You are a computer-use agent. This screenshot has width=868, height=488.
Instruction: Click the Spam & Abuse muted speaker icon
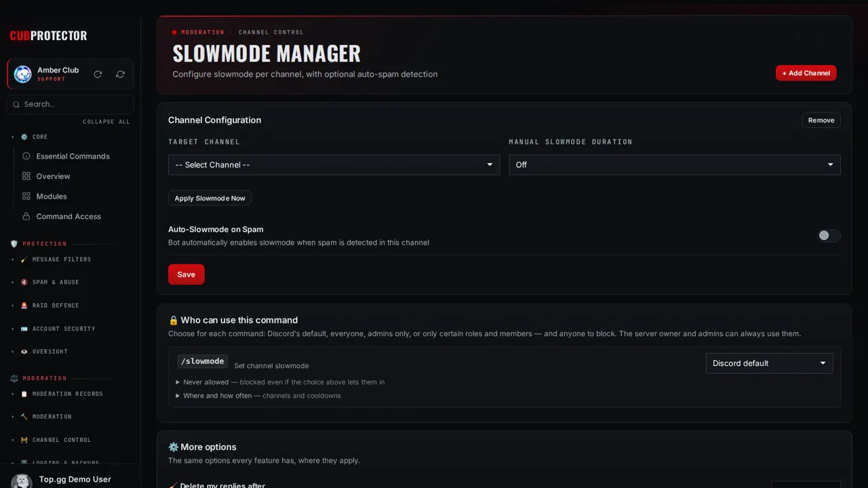[24, 283]
